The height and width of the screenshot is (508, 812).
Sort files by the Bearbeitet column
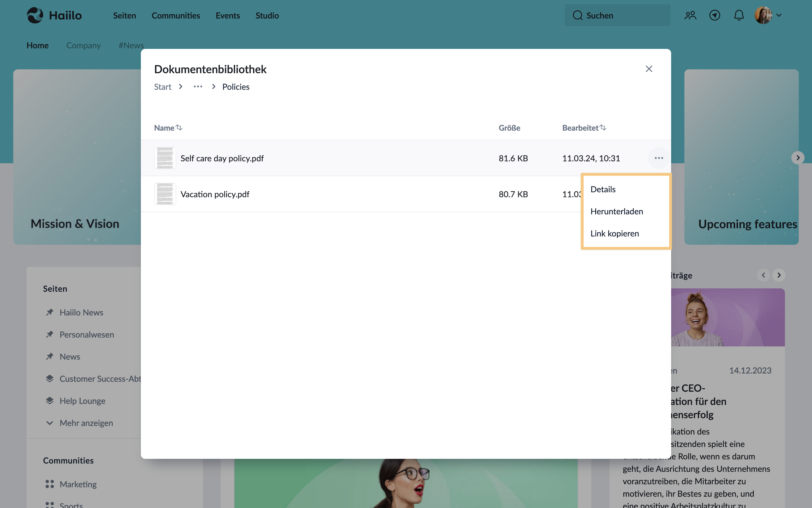(x=584, y=128)
